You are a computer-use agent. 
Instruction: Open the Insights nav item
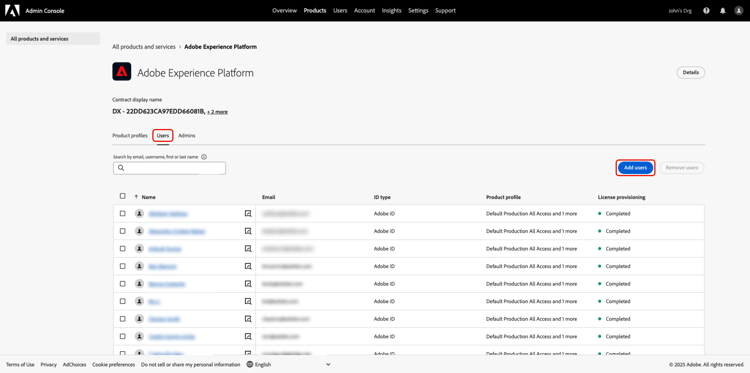click(392, 11)
